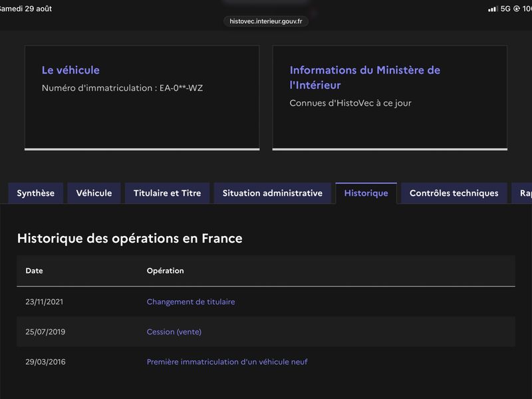Click the Opération column header
Viewport: 532px width, 399px height.
click(165, 271)
